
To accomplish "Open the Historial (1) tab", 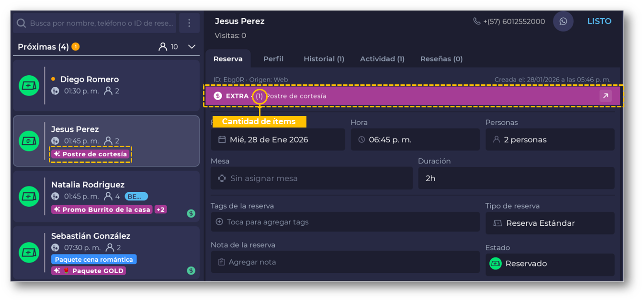I will coord(324,59).
